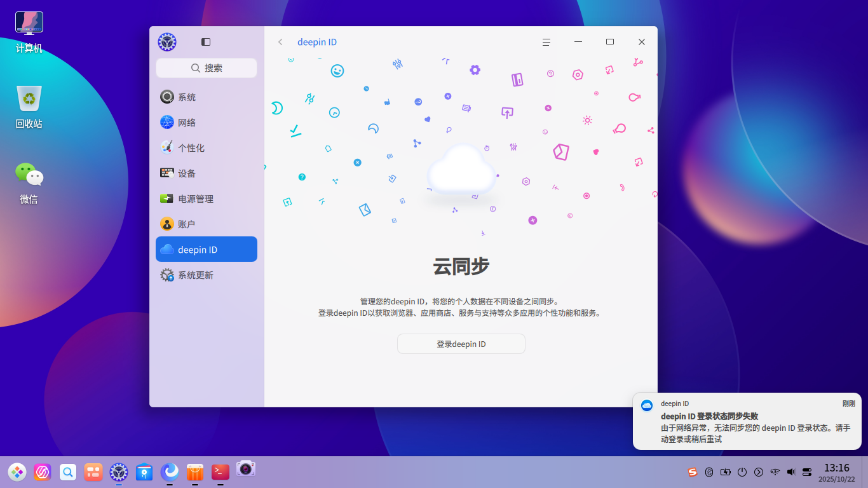Open the 系统 settings category
The image size is (868, 488).
click(207, 97)
